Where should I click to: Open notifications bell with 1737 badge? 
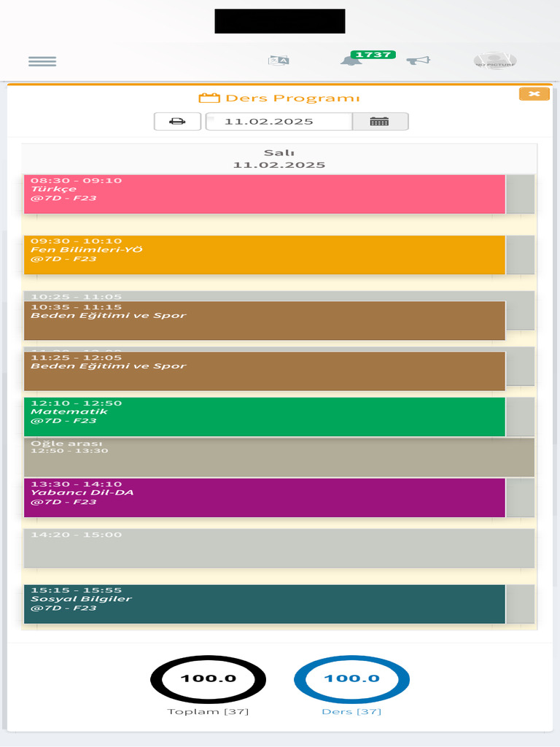351,61
